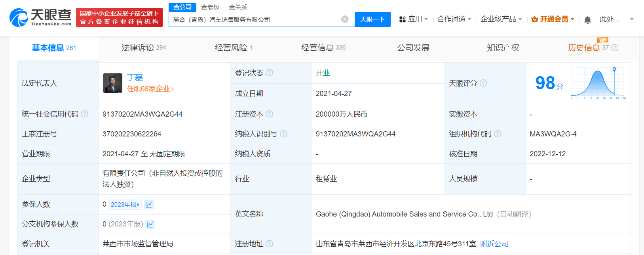644x255 pixels.
Task: Expand the 2023年报 year selector
Action: click(x=125, y=204)
